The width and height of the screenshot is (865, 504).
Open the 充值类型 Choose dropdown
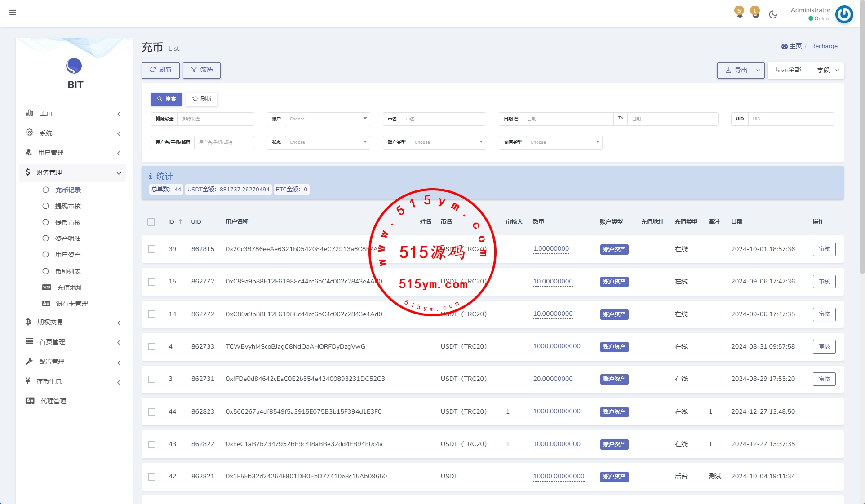(x=563, y=142)
